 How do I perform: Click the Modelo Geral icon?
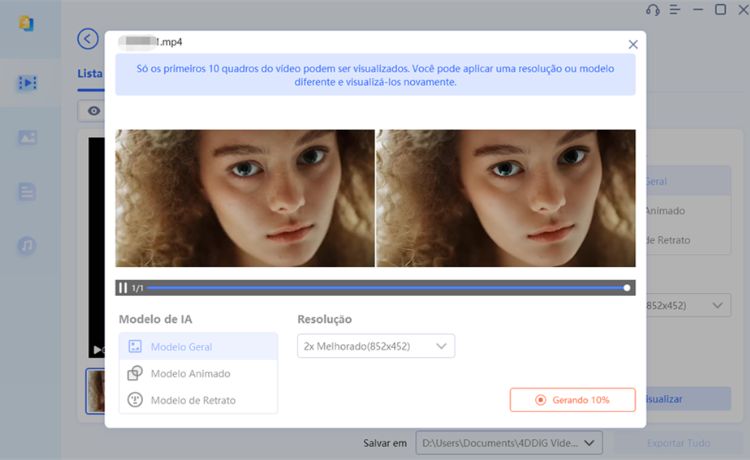[135, 347]
